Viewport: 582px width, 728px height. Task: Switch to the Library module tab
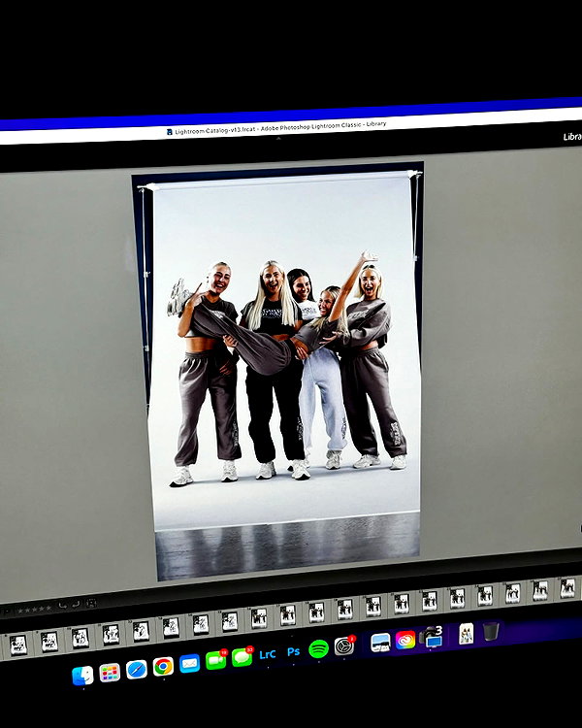coord(571,137)
